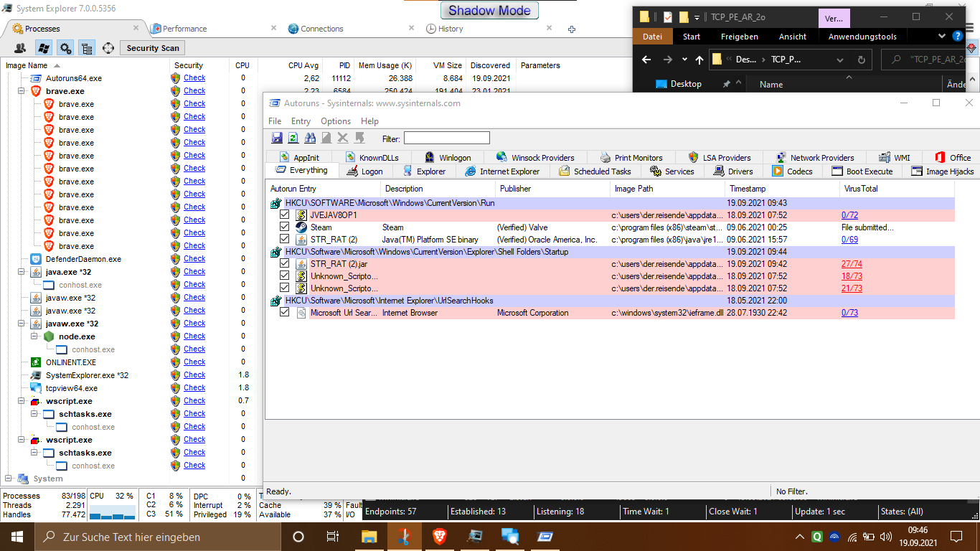The height and width of the screenshot is (551, 980).
Task: Select the DefenderDaemon.exe process icon
Action: pos(36,259)
